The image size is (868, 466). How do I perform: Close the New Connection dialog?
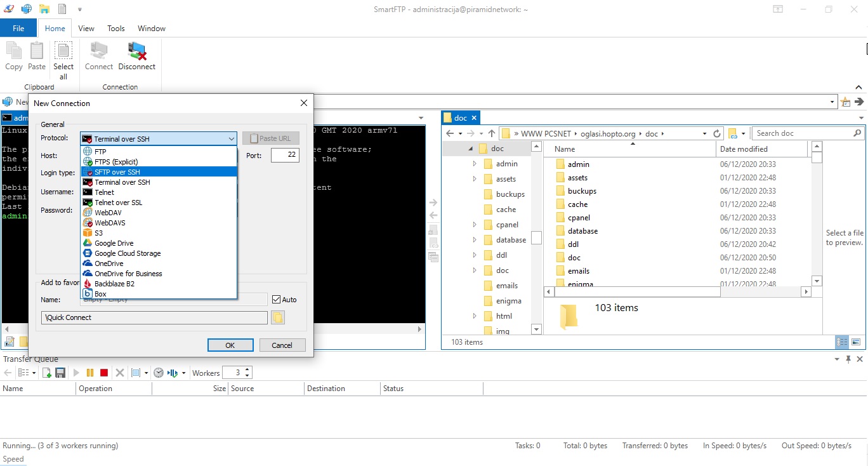[x=304, y=103]
